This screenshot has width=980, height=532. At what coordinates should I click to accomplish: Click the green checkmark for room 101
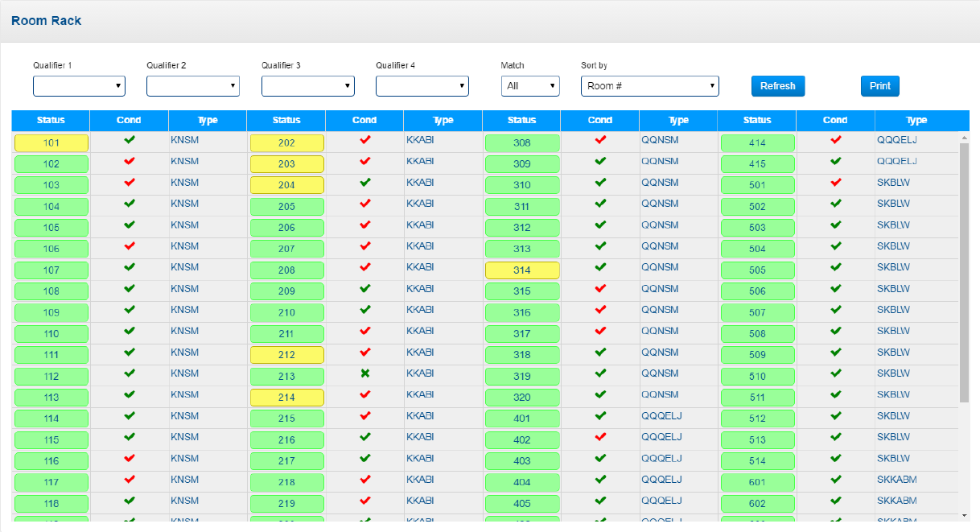point(129,140)
